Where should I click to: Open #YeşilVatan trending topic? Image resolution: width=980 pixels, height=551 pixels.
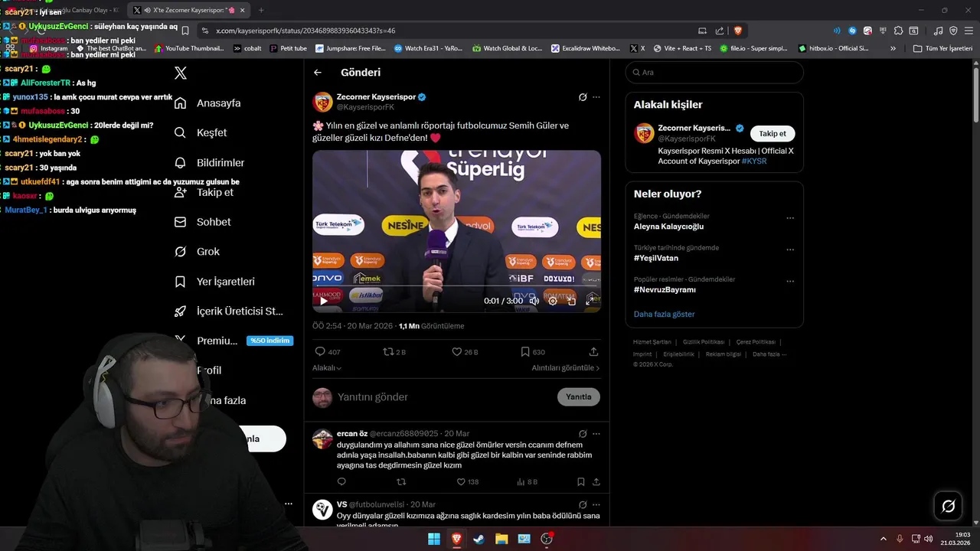[x=656, y=259]
